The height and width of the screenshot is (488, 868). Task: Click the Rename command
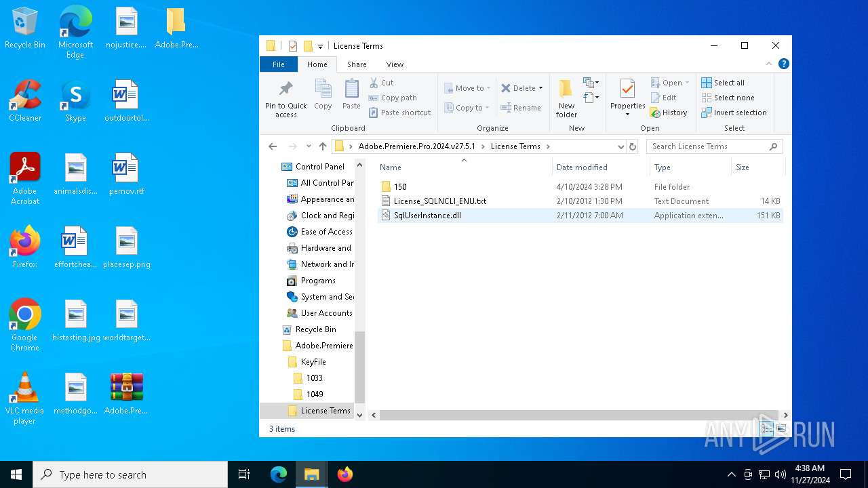[x=521, y=108]
